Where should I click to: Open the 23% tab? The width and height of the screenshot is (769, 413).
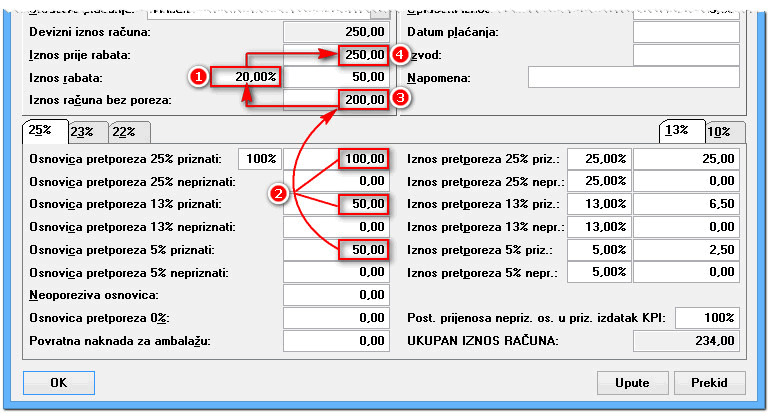coord(82,132)
